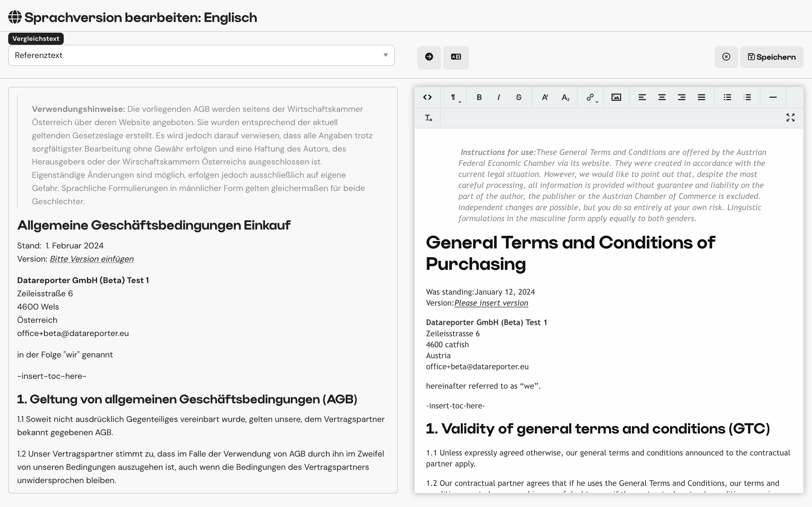The width and height of the screenshot is (812, 507).
Task: Click the auto-translate icon button
Action: click(x=456, y=57)
